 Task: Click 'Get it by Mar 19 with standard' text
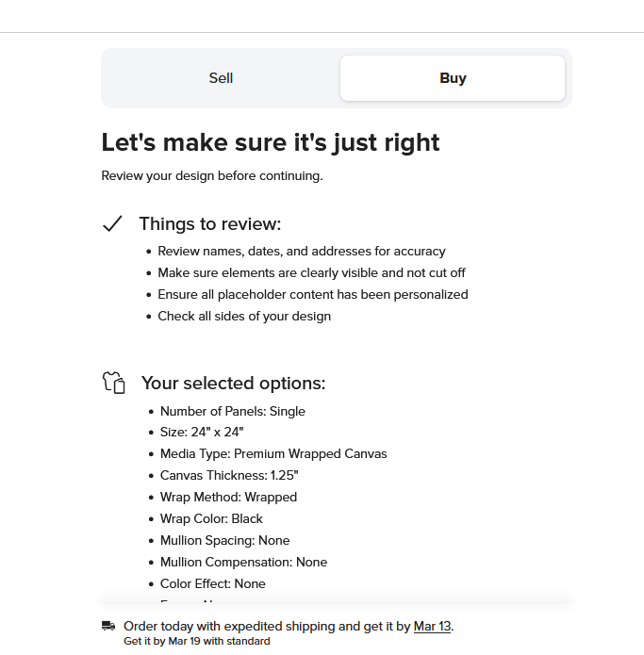[197, 641]
